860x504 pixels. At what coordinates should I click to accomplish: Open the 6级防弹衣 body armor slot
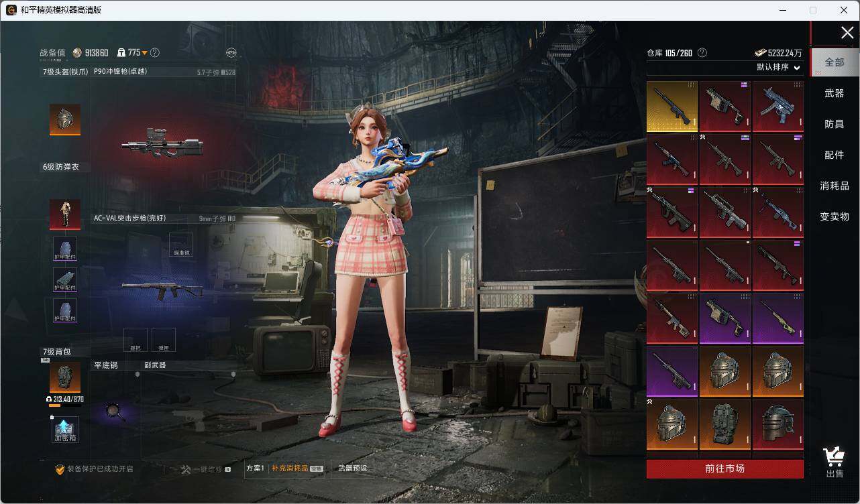65,214
